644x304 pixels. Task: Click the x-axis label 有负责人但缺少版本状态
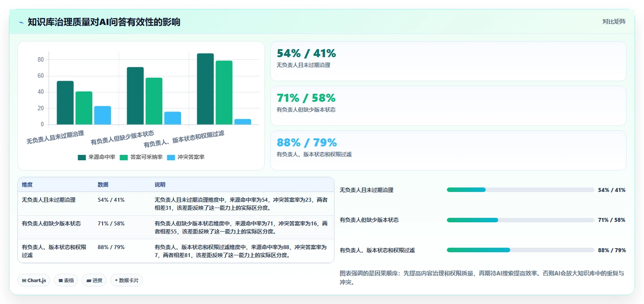122,138
